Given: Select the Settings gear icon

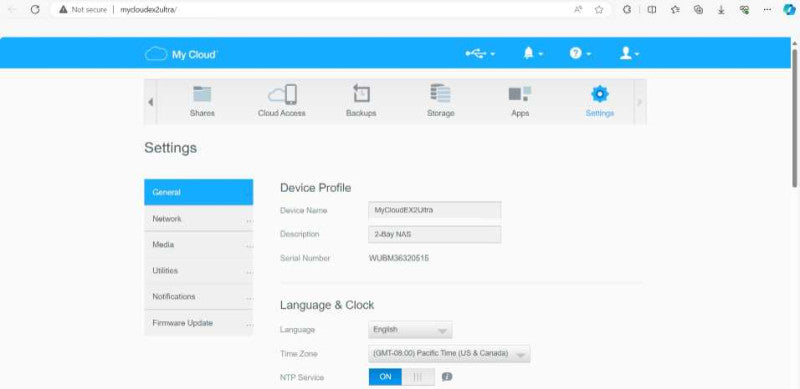Looking at the screenshot, I should click(x=599, y=94).
